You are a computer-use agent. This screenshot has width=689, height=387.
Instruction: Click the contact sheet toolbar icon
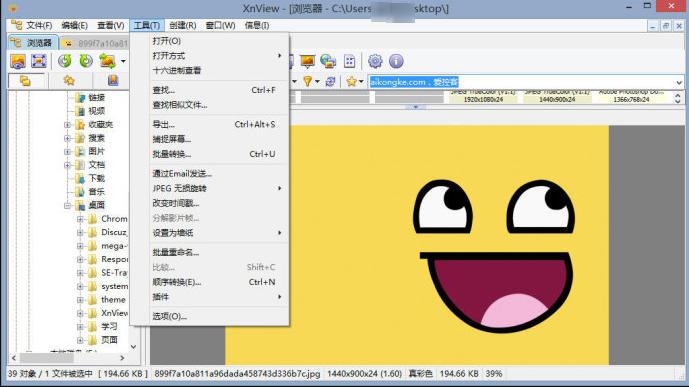(x=349, y=61)
